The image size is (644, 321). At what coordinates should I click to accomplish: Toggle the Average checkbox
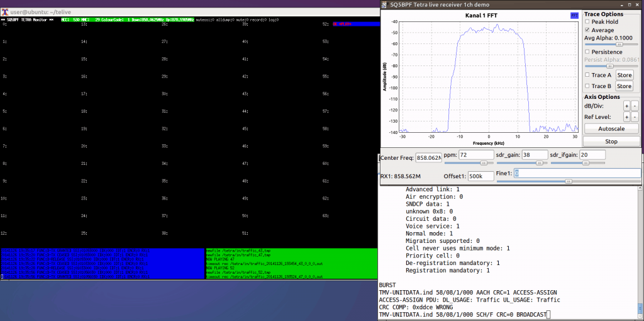pyautogui.click(x=588, y=30)
